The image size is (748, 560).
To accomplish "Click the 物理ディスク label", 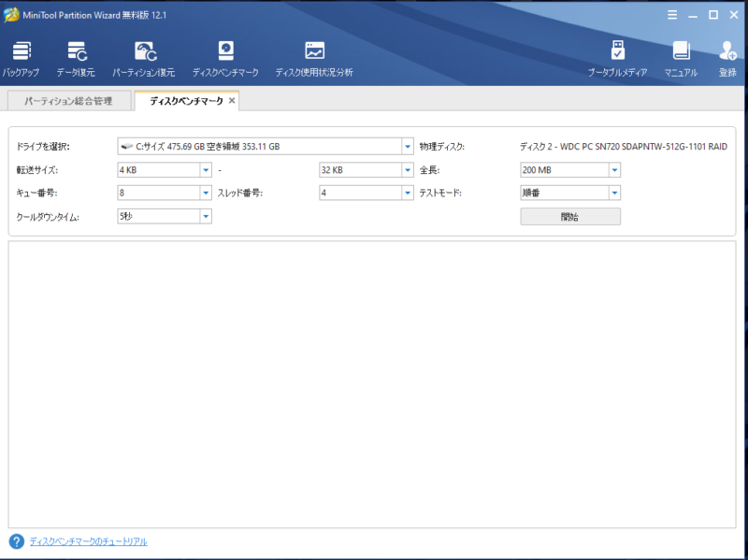I will (x=441, y=147).
